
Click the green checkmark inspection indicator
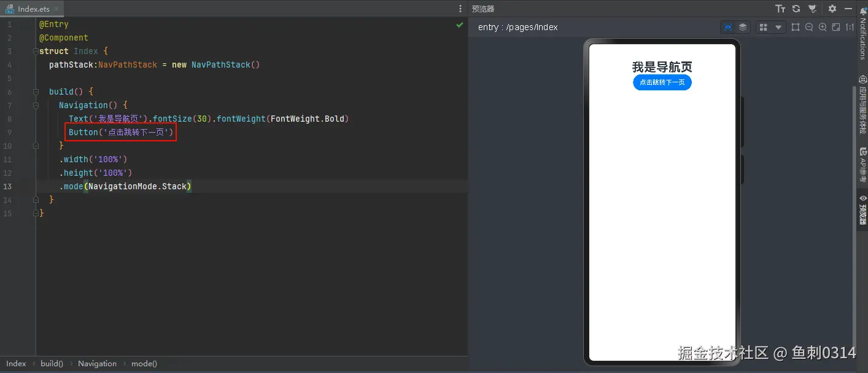[x=460, y=25]
